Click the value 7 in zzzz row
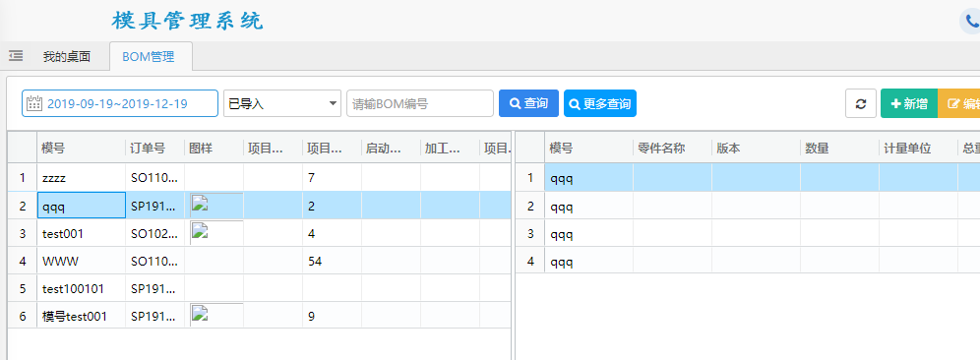 [x=332, y=177]
